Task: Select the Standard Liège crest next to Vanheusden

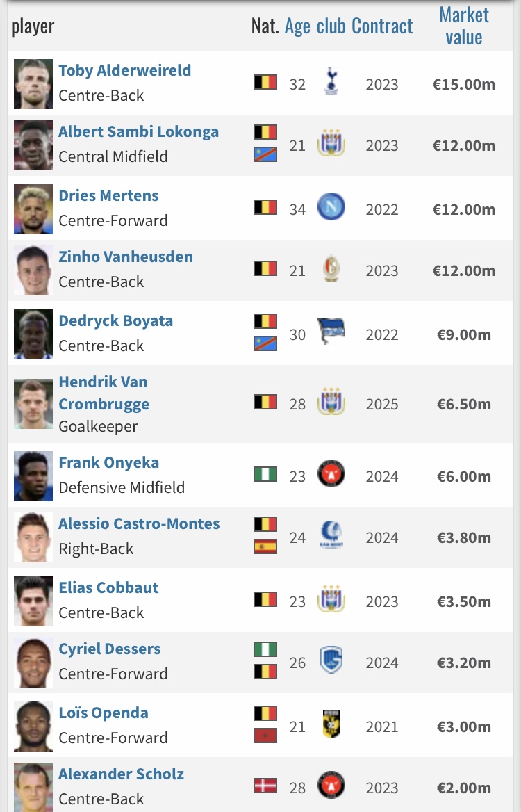Action: [x=331, y=270]
